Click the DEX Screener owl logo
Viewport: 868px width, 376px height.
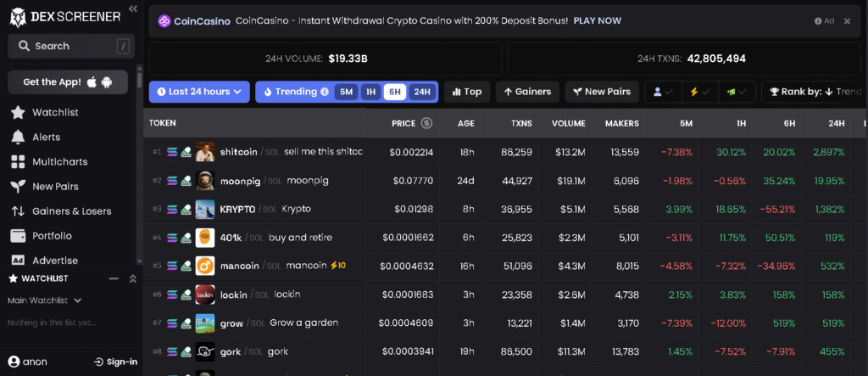[x=18, y=17]
